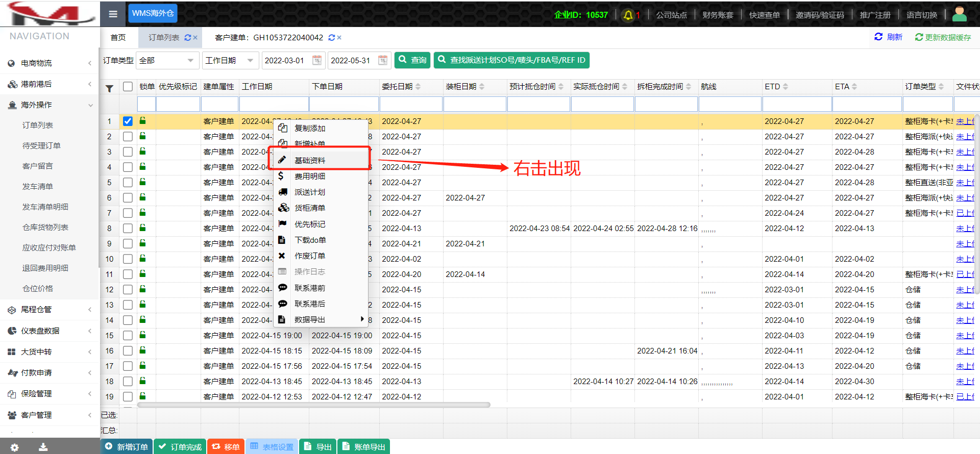Viewport: 980px width, 454px height.
Task: Check the checkbox for row 2
Action: [128, 136]
